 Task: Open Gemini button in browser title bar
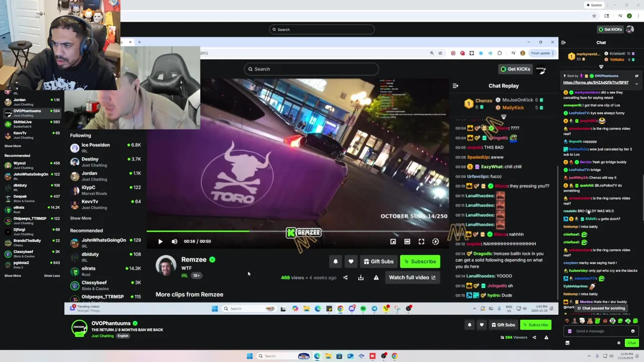click(594, 5)
